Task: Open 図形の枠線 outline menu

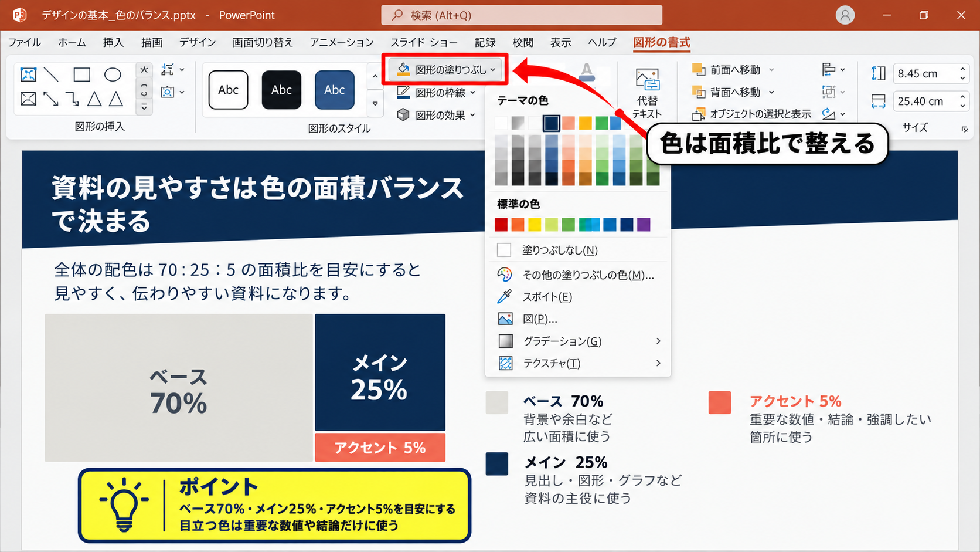Action: (x=437, y=93)
